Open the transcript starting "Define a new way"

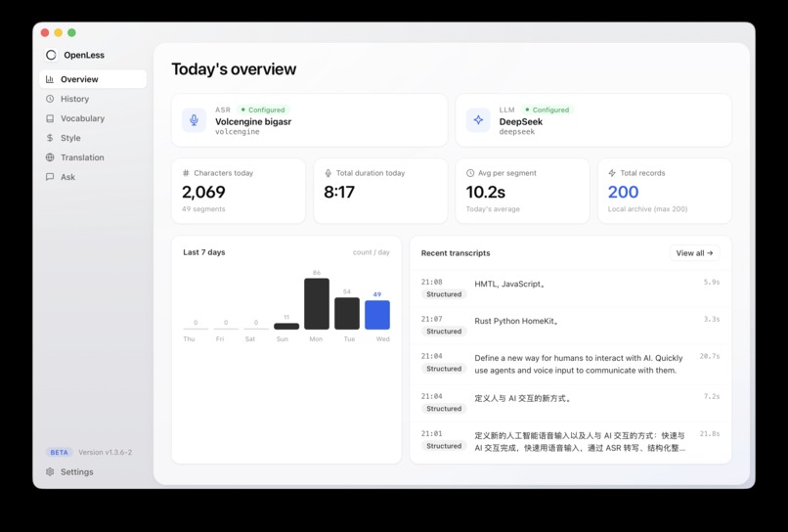click(570, 364)
